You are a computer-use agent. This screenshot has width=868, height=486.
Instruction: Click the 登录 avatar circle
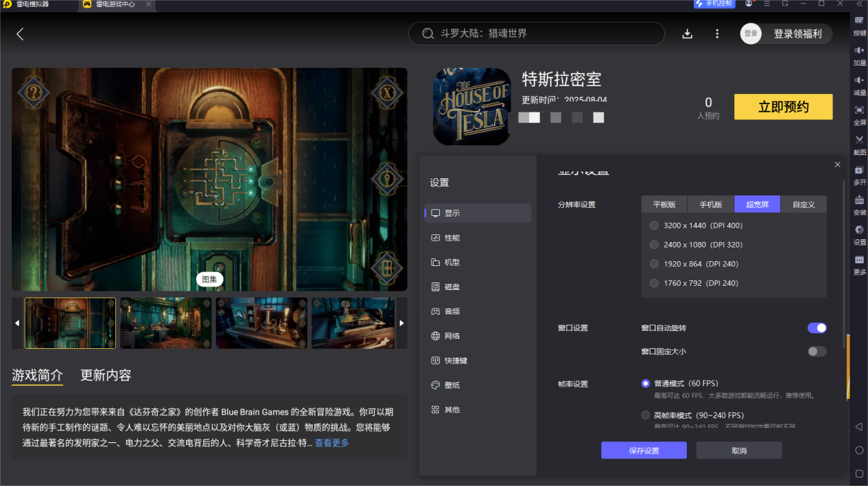tap(751, 34)
